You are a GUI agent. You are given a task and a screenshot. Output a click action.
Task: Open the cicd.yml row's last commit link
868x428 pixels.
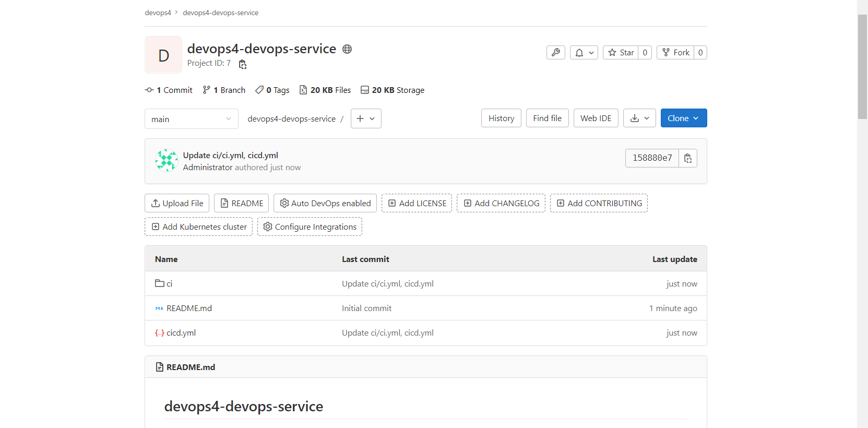[x=388, y=333]
